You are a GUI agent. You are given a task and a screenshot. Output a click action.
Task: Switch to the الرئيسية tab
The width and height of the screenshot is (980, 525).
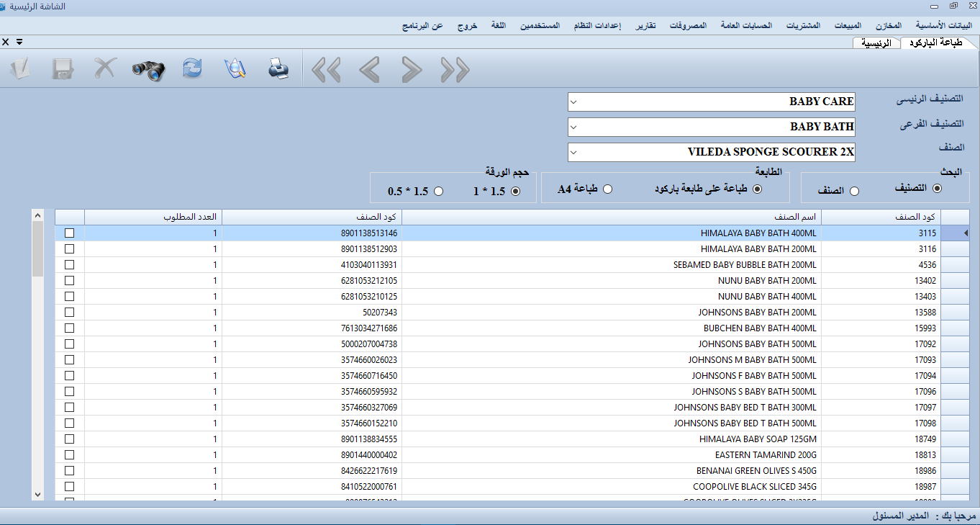tap(877, 43)
